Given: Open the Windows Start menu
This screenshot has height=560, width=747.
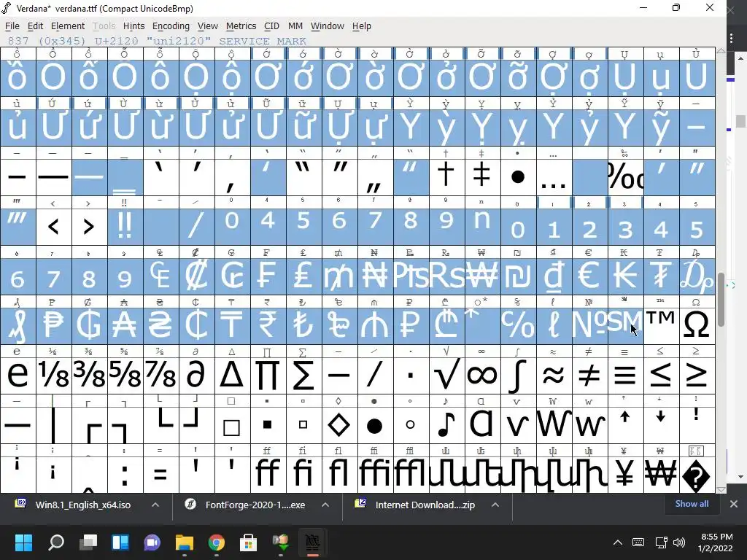Looking at the screenshot, I should point(24,542).
